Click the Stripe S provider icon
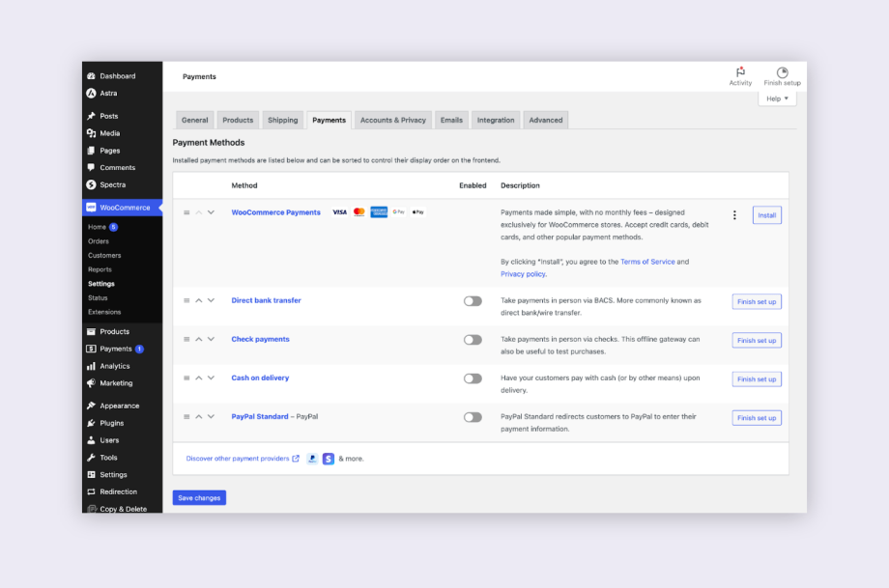Viewport: 889px width, 588px height. (329, 459)
